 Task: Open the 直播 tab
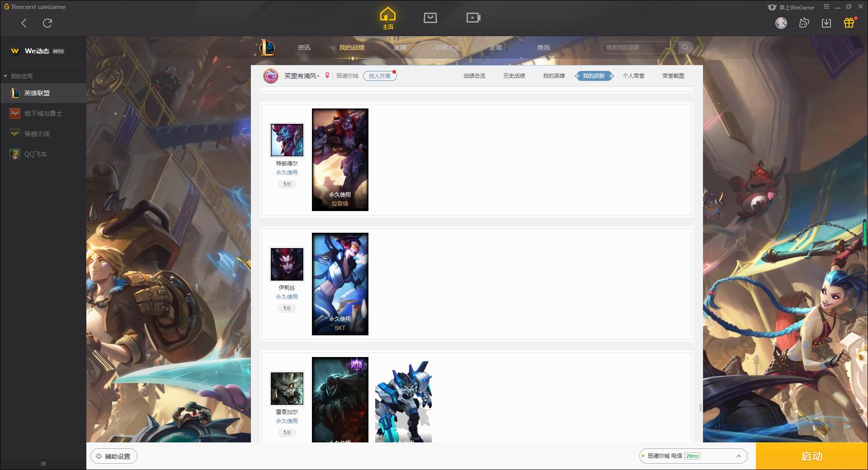tap(400, 47)
